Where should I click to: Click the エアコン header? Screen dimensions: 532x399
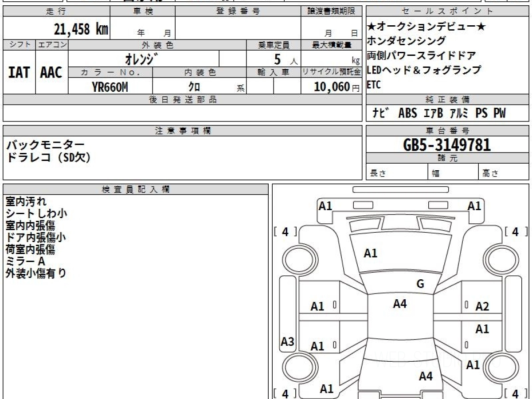pyautogui.click(x=52, y=45)
